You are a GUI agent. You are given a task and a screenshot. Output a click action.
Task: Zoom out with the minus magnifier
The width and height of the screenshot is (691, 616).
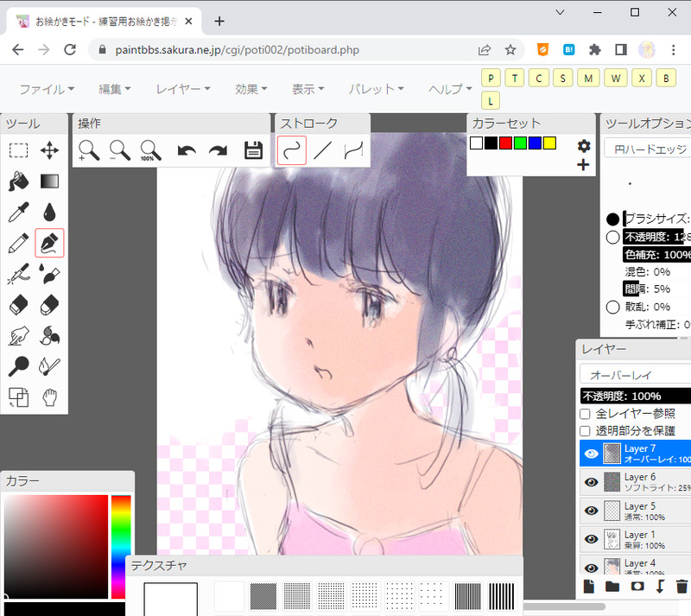pyautogui.click(x=119, y=151)
